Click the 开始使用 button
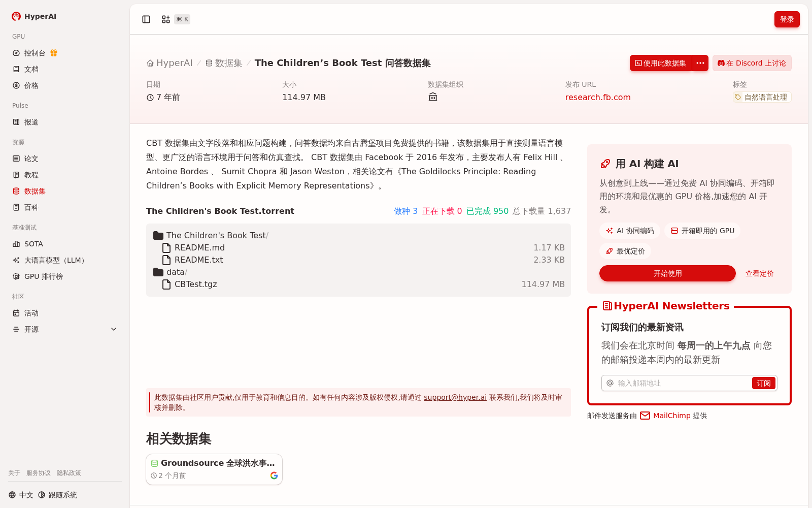812x508 pixels. [667, 273]
